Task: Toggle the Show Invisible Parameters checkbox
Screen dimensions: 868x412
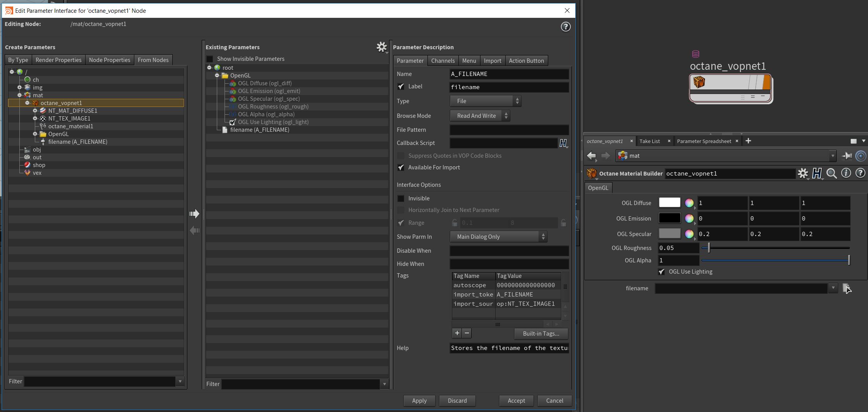Action: pos(210,59)
